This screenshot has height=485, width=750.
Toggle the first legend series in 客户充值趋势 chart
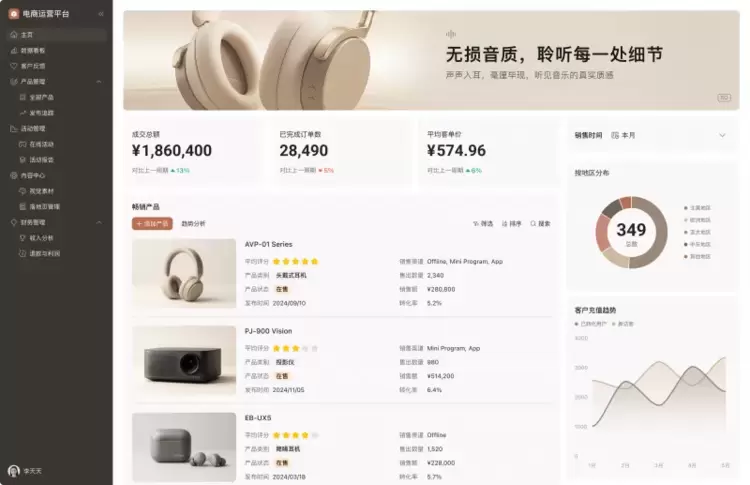(591, 324)
